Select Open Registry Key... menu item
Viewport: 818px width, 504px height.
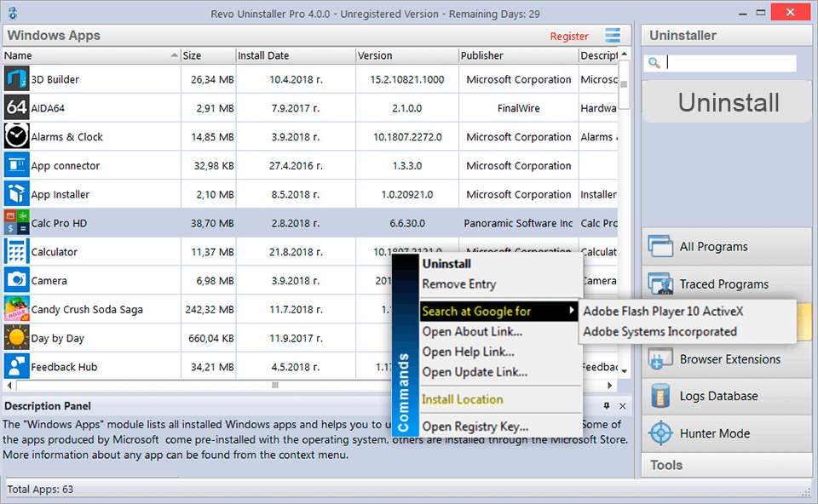(x=500, y=427)
